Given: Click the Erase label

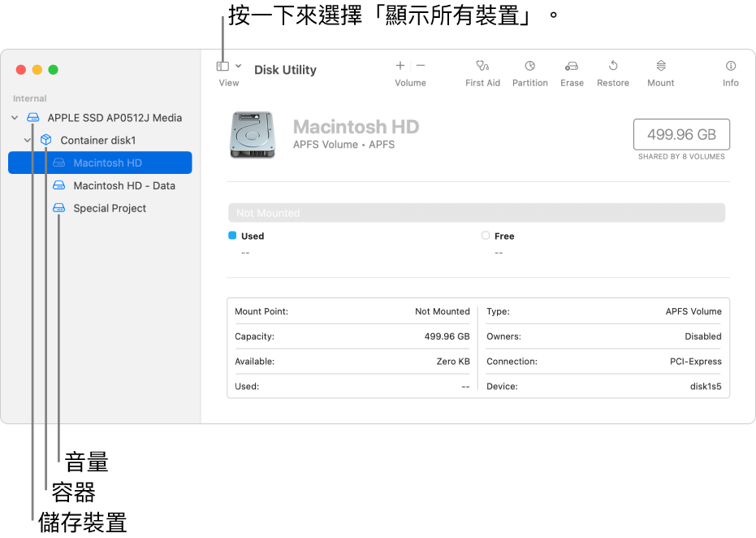Looking at the screenshot, I should [x=572, y=83].
